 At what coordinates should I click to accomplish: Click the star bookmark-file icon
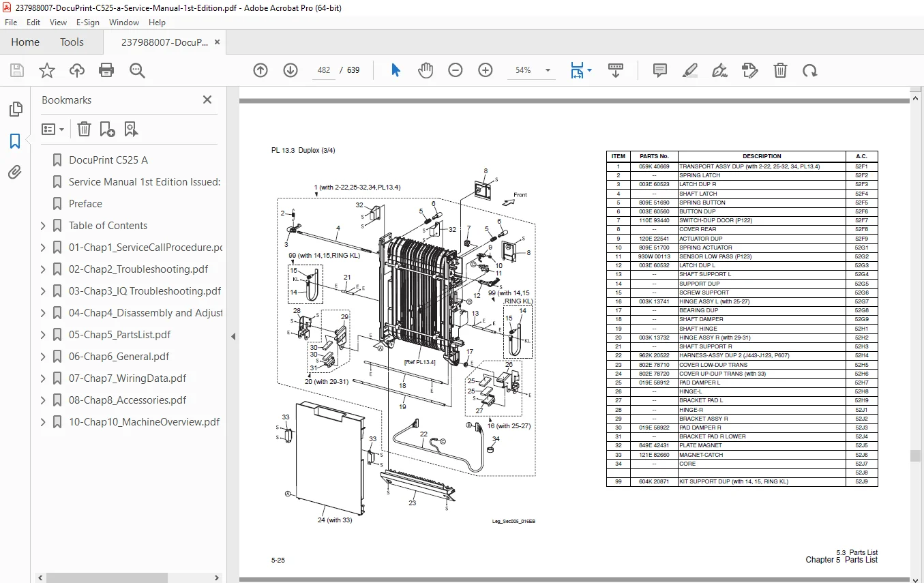(47, 70)
